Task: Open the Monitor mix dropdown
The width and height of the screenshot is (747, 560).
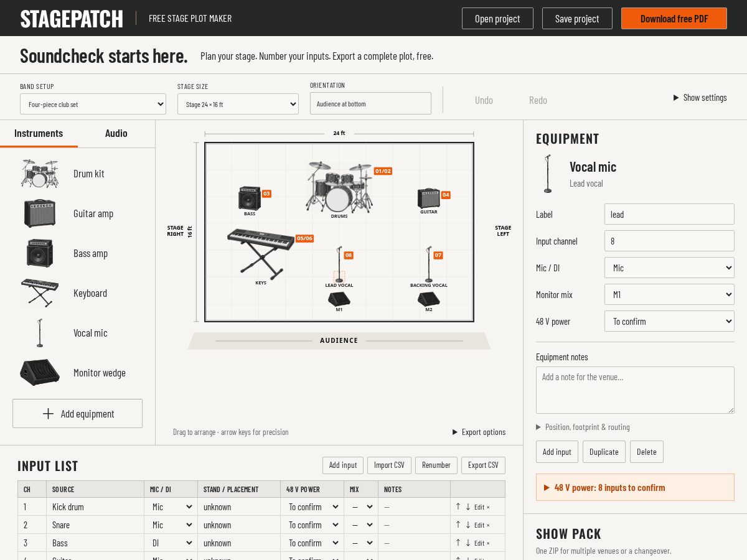Action: (669, 294)
